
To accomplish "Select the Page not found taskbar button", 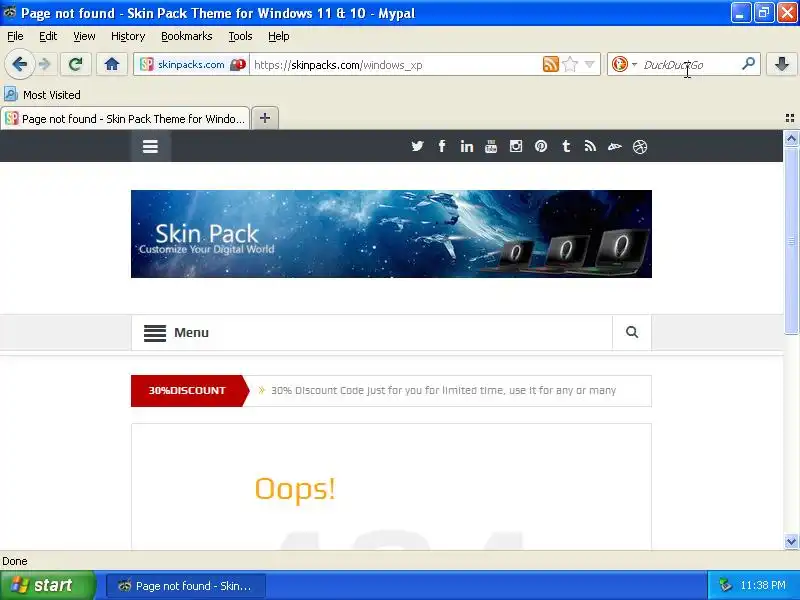I will click(186, 586).
